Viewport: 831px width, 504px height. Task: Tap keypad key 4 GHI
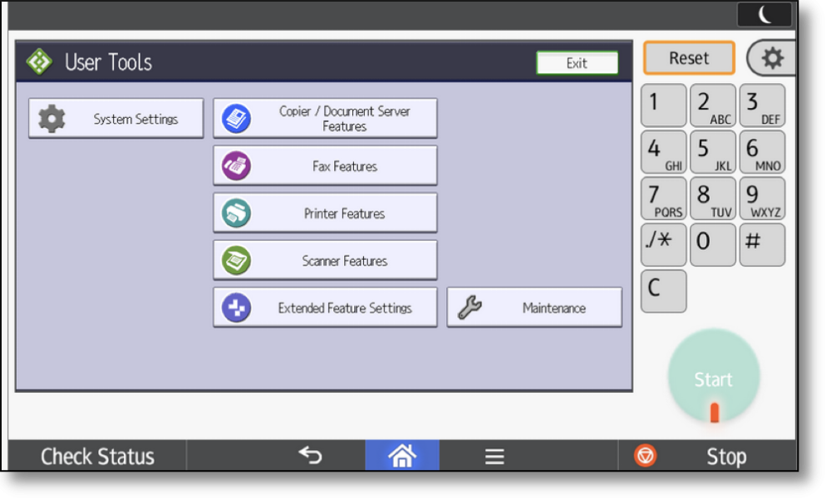click(663, 152)
